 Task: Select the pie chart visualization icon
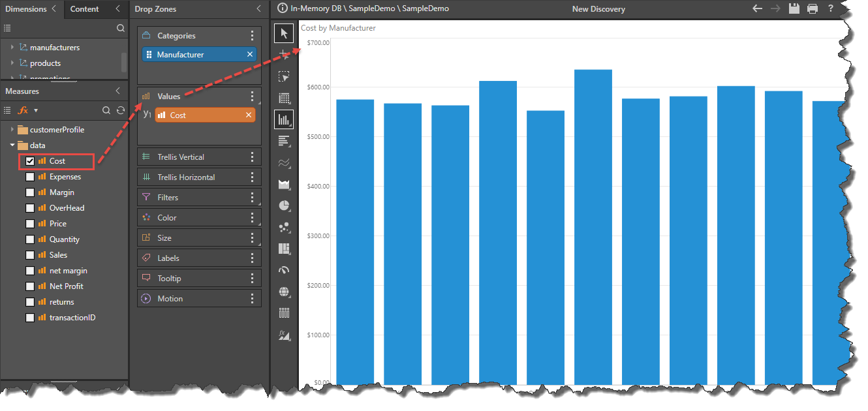[284, 205]
